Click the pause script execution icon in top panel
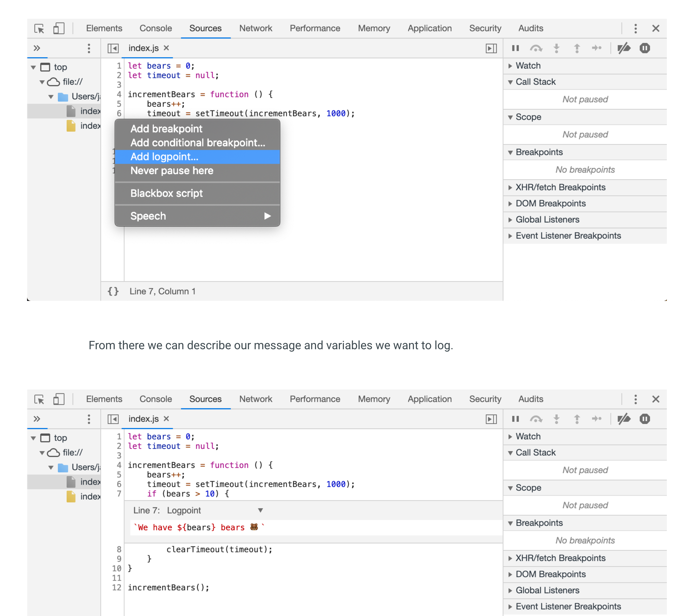Image resolution: width=689 pixels, height=616 pixels. (x=516, y=48)
